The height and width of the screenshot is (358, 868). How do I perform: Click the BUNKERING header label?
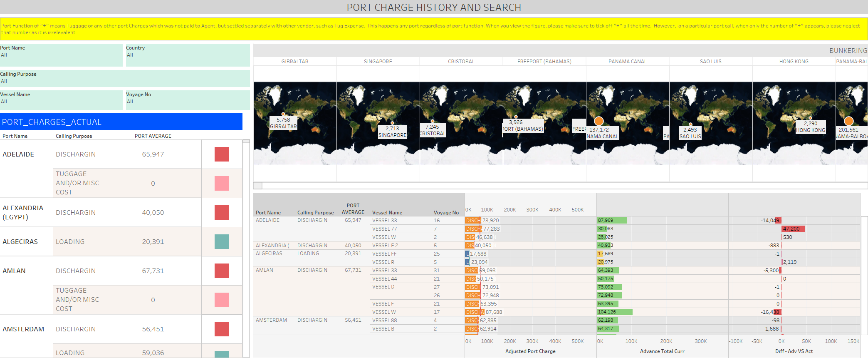click(848, 51)
